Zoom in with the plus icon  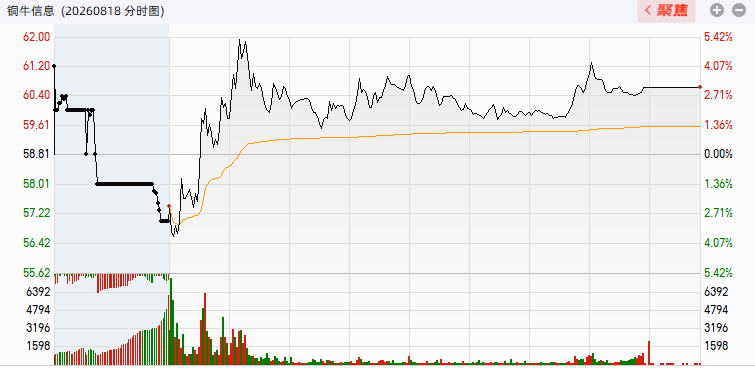[x=717, y=10]
